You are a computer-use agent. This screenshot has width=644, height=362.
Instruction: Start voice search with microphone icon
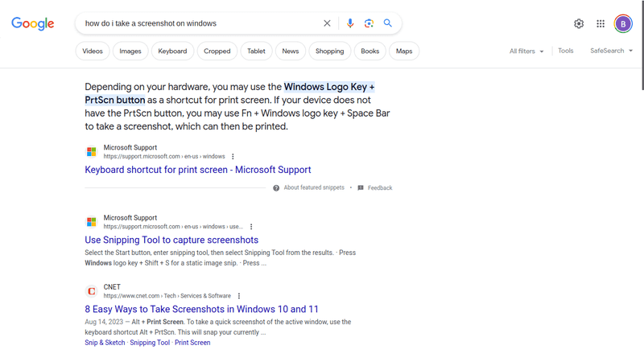tap(350, 23)
